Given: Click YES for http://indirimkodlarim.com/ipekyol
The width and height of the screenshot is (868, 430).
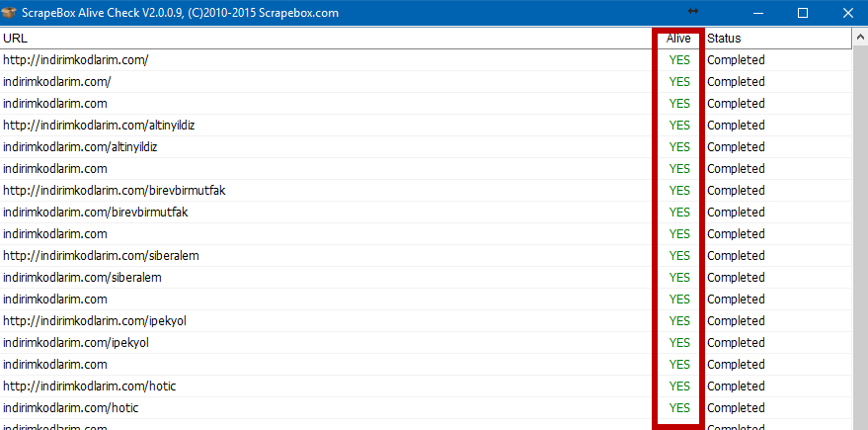Looking at the screenshot, I should pyautogui.click(x=679, y=321).
